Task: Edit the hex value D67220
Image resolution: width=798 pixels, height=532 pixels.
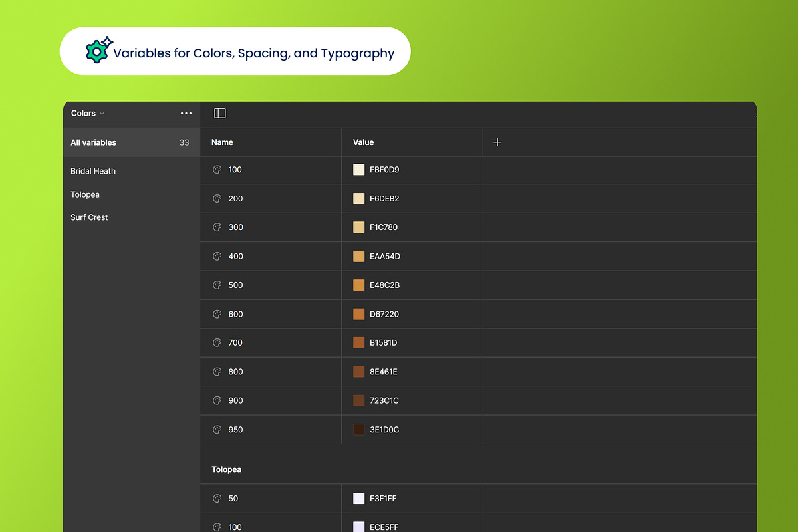Action: tap(384, 314)
